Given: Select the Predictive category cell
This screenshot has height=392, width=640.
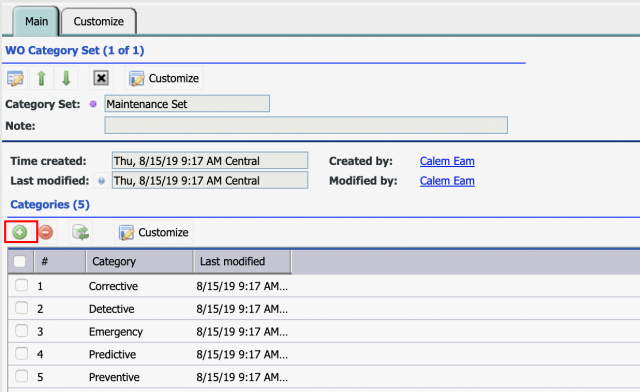Looking at the screenshot, I should [x=112, y=354].
